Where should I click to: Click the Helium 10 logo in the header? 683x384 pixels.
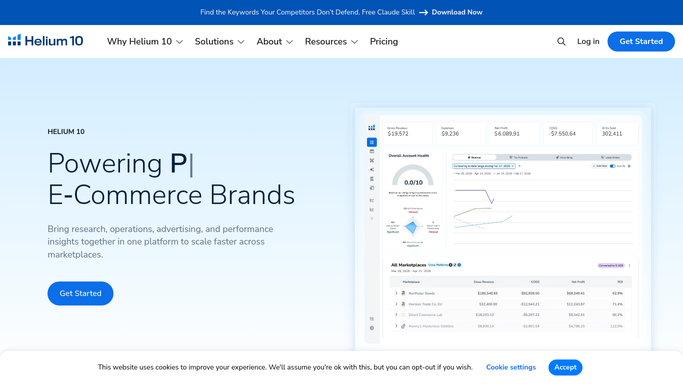coord(45,41)
